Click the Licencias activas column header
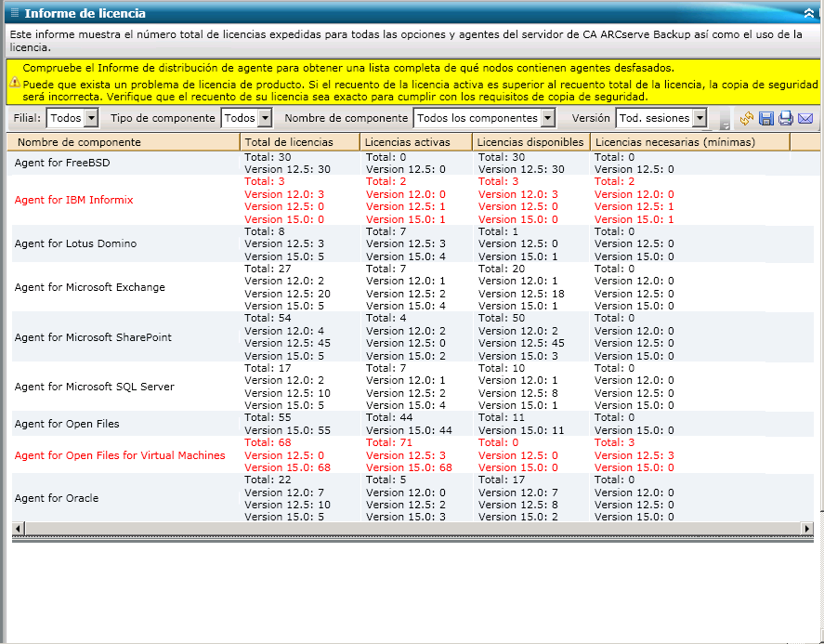The width and height of the screenshot is (824, 644). coord(416,142)
